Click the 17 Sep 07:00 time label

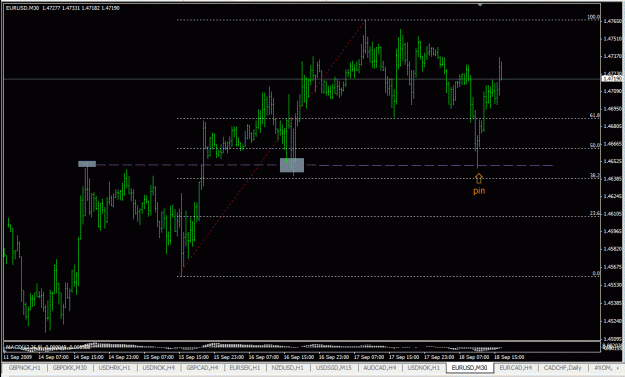click(369, 357)
